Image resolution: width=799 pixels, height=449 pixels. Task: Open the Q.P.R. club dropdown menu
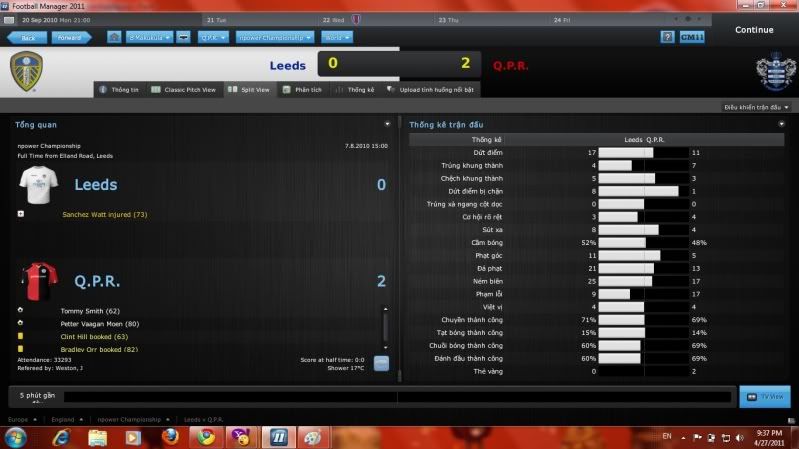(x=212, y=38)
